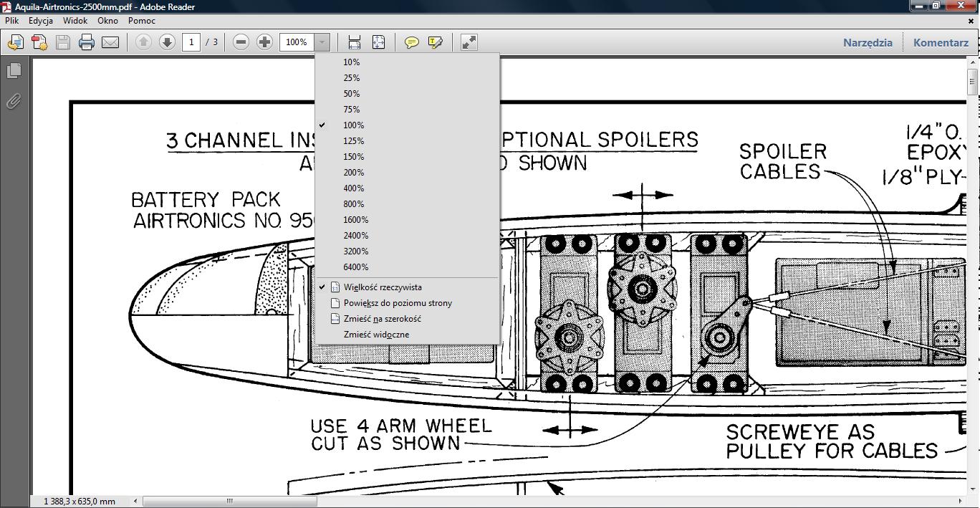This screenshot has width=980, height=508.
Task: Collapse the zoom percentage dropdown arrow
Action: (x=322, y=42)
